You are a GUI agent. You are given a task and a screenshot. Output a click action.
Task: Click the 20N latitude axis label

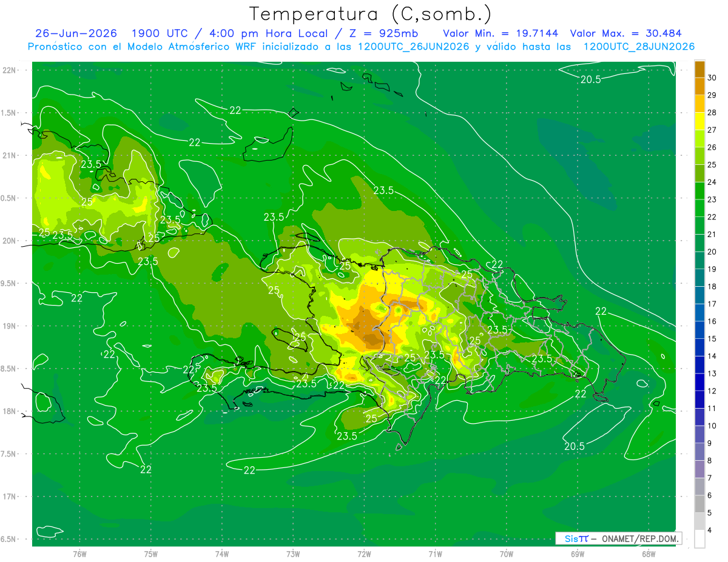coord(10,241)
